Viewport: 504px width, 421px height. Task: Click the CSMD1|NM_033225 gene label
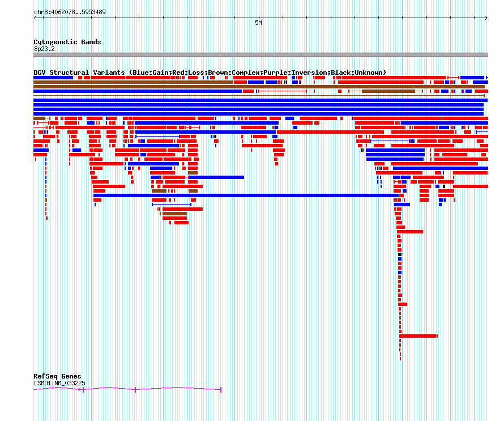59,383
